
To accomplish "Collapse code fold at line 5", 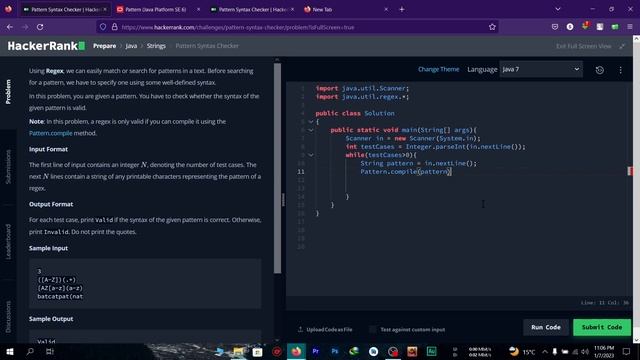I will [311, 122].
